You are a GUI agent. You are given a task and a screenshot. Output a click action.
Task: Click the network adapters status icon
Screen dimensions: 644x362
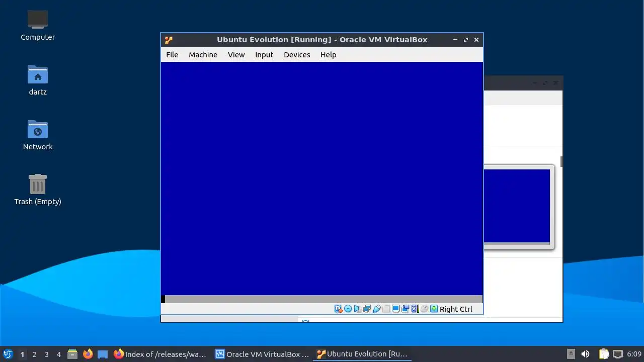tap(367, 309)
